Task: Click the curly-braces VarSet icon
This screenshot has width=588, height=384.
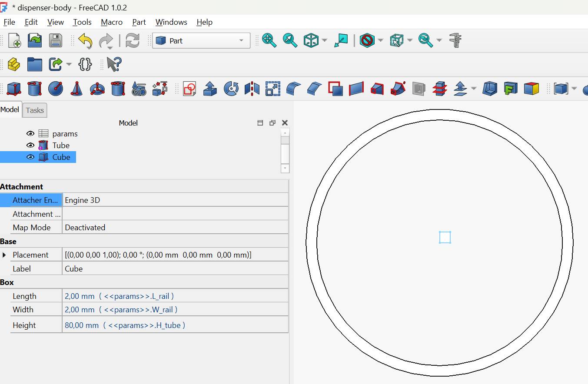Action: point(85,65)
